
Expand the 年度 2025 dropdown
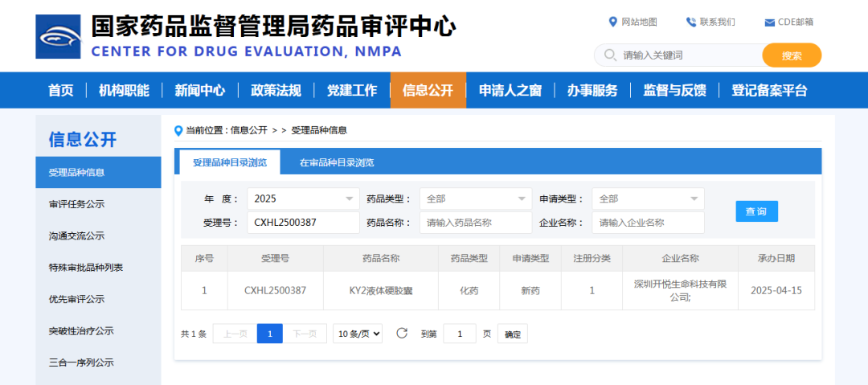click(x=303, y=199)
